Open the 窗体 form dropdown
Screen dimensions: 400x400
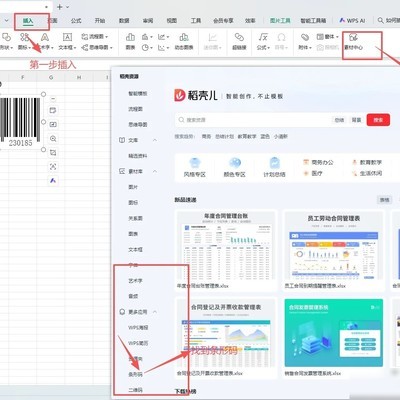[327, 36]
